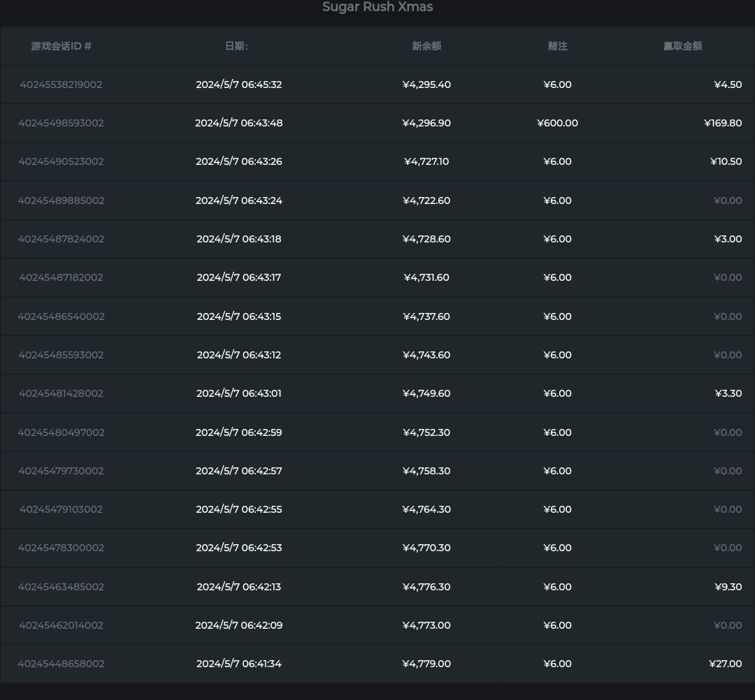Image resolution: width=755 pixels, height=700 pixels.
Task: Select the date 2024/5/7 06:43:48
Action: 239,123
